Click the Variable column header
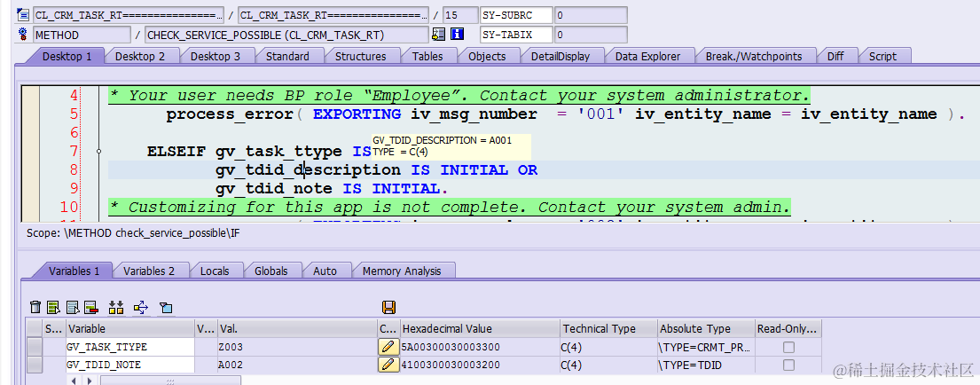Screen dimensions: 980x385 (130, 328)
